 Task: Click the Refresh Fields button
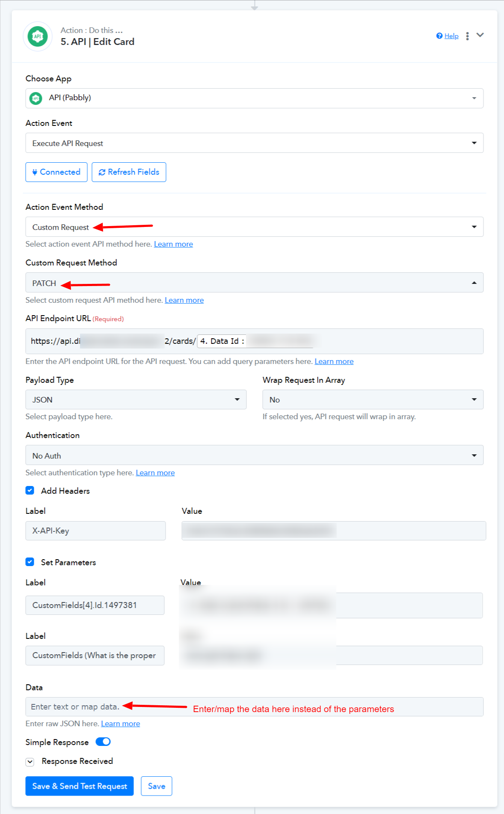coord(129,172)
